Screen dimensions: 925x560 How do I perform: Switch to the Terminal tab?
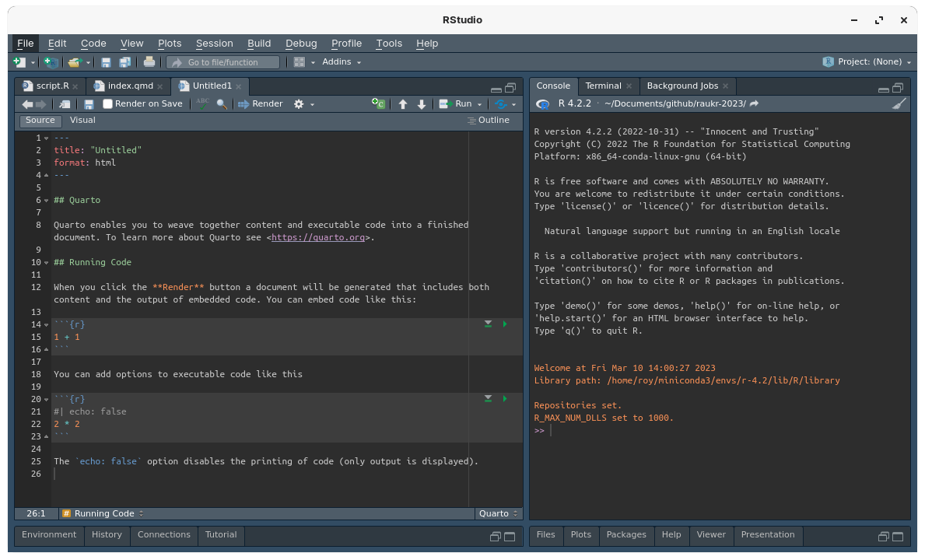tap(603, 86)
